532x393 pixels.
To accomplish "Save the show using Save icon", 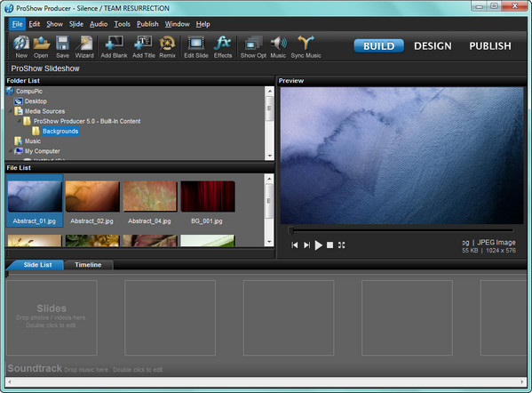I will pyautogui.click(x=62, y=46).
